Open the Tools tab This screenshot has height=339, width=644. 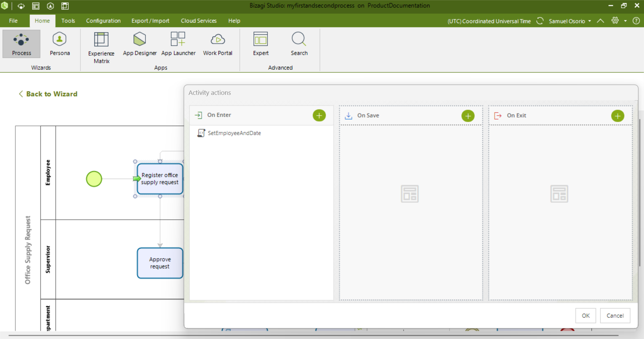(x=68, y=21)
